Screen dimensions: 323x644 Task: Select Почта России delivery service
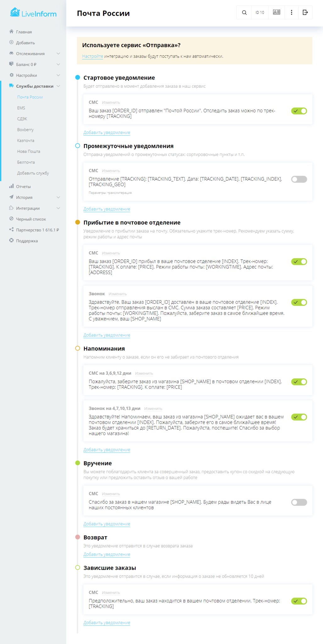[x=30, y=97]
